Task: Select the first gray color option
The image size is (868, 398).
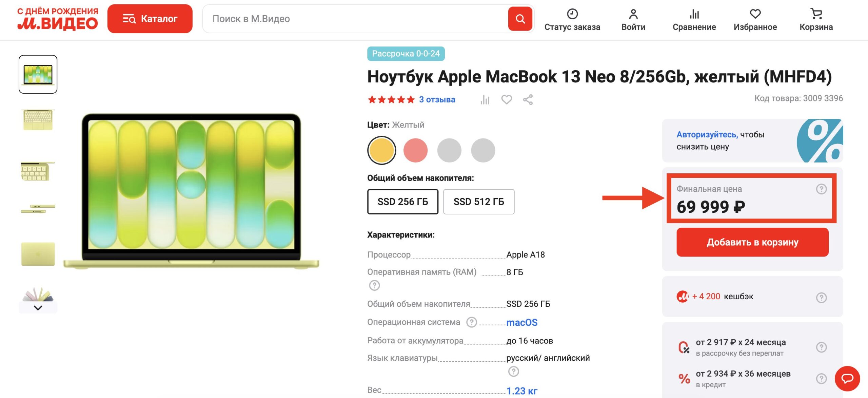Action: [x=449, y=150]
